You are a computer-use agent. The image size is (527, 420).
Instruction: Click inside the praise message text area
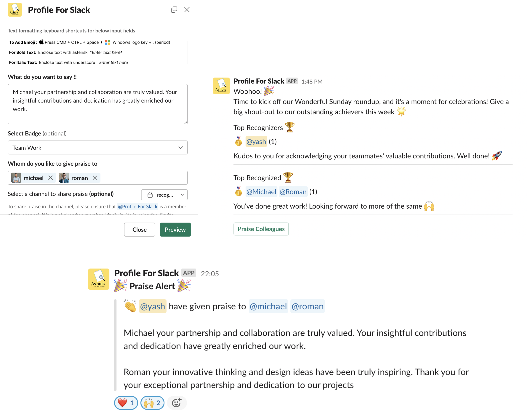[97, 104]
